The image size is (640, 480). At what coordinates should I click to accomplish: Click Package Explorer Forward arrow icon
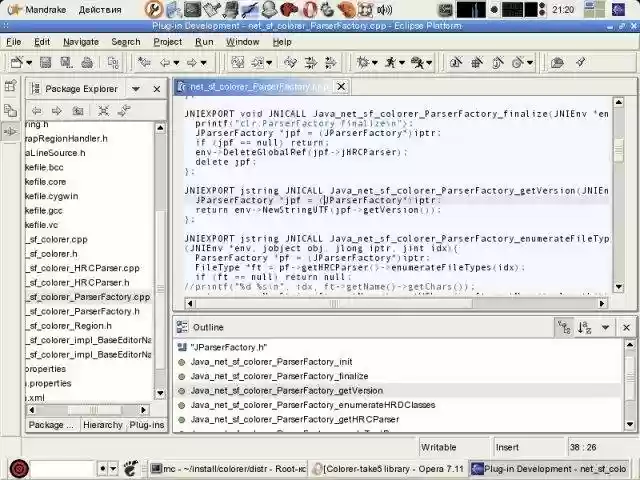(56, 111)
